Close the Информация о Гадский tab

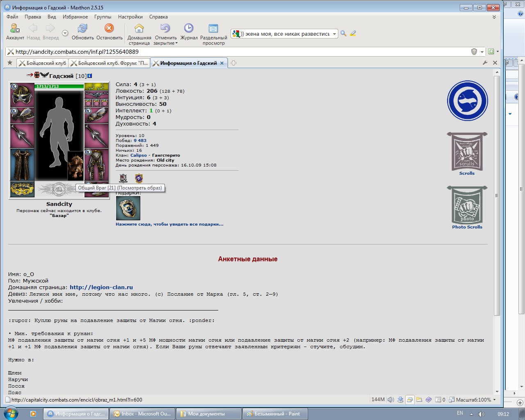222,63
